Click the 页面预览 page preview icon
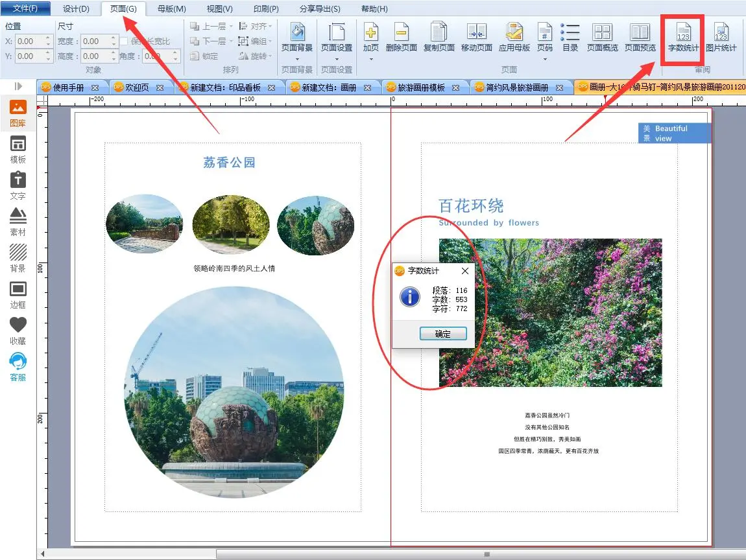This screenshot has height=560, width=746. point(640,36)
